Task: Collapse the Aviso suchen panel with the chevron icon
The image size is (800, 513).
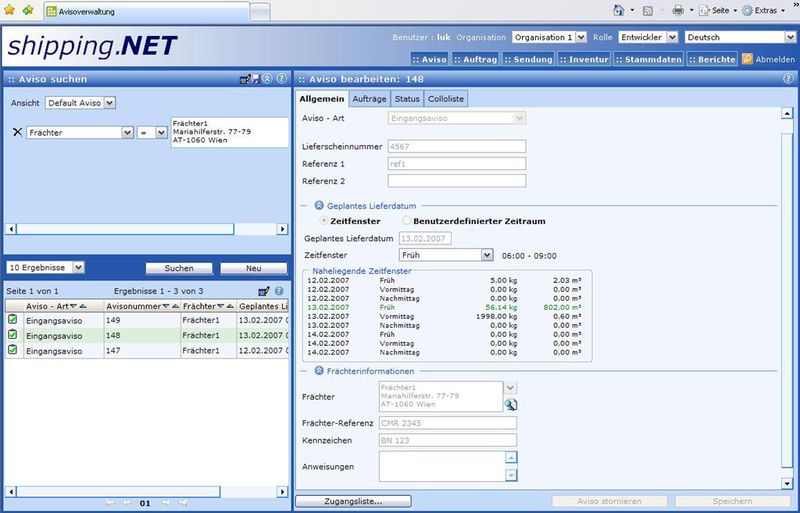Action: click(x=269, y=78)
